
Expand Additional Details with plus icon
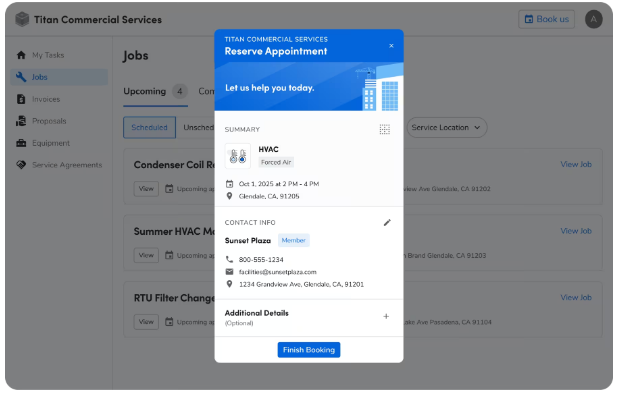coord(386,316)
